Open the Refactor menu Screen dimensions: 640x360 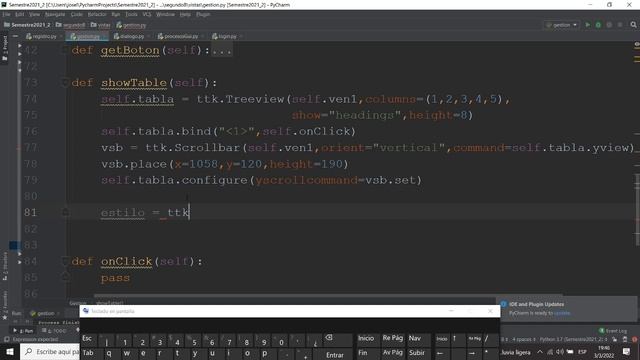pos(97,14)
